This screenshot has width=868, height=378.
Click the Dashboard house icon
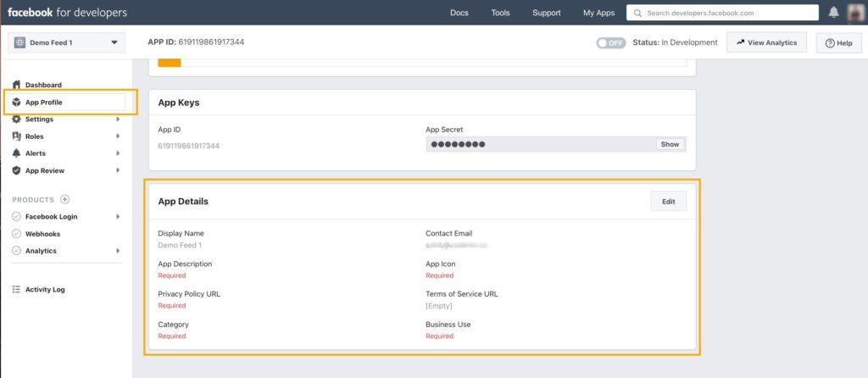[x=16, y=85]
